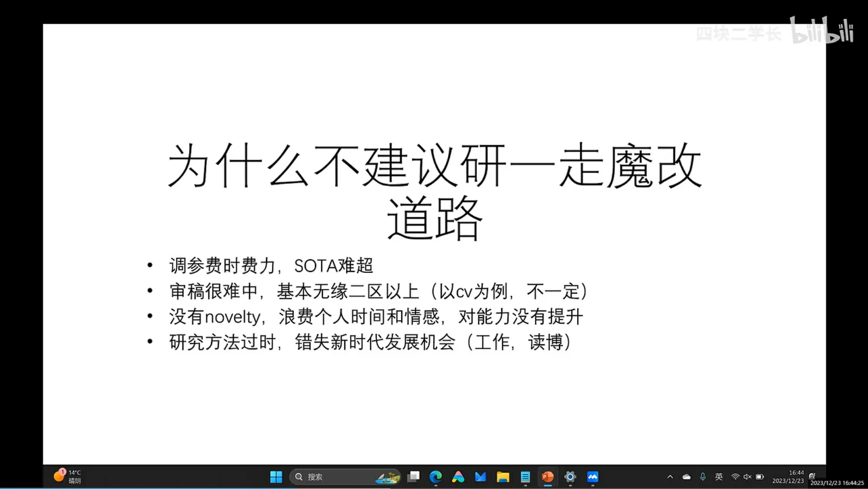
Task: Click the microphone icon in system tray
Action: pos(703,477)
